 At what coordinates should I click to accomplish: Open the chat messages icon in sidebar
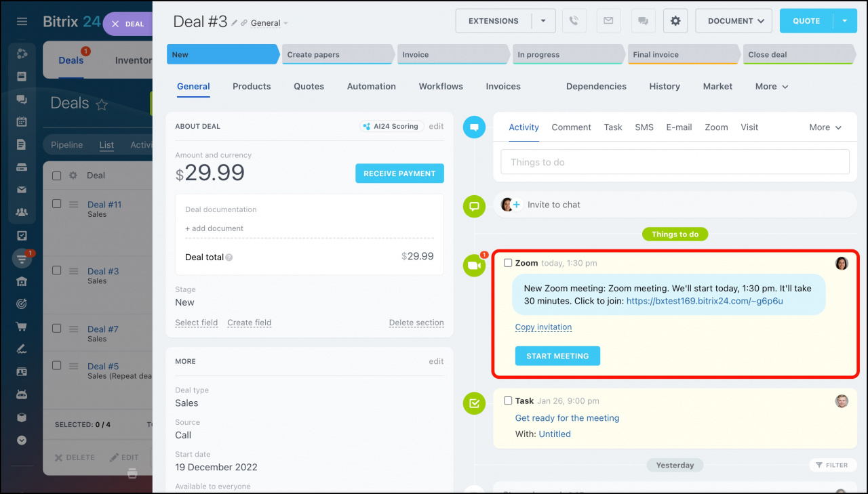tap(22, 100)
